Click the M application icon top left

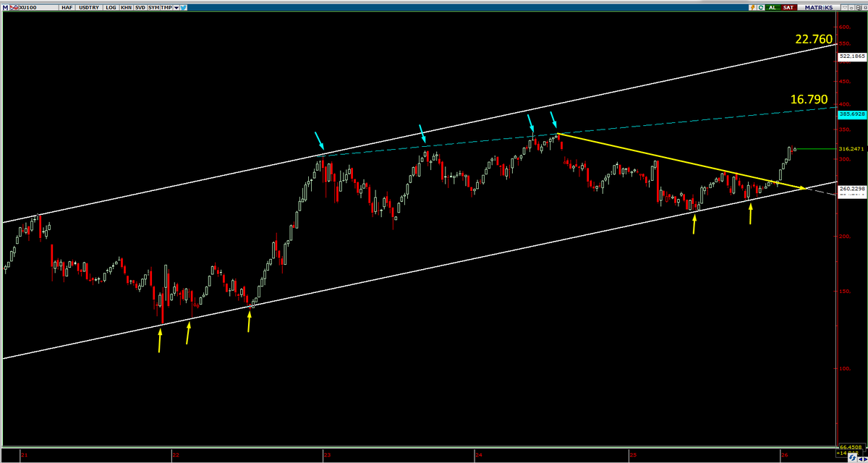tap(6, 7)
